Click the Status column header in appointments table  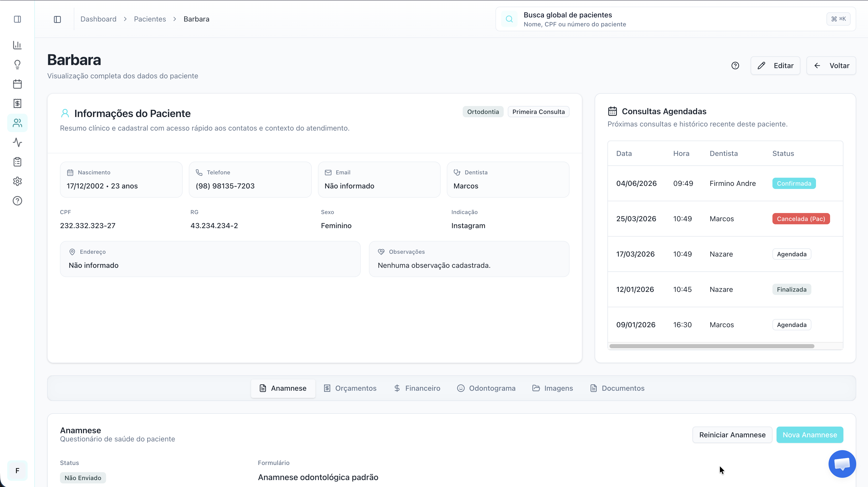tap(783, 154)
